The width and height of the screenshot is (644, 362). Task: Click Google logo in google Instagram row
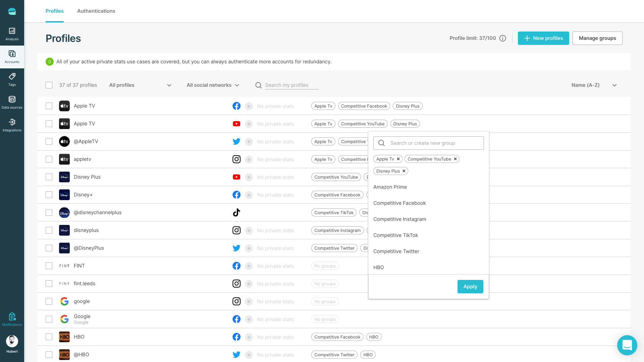(x=64, y=301)
